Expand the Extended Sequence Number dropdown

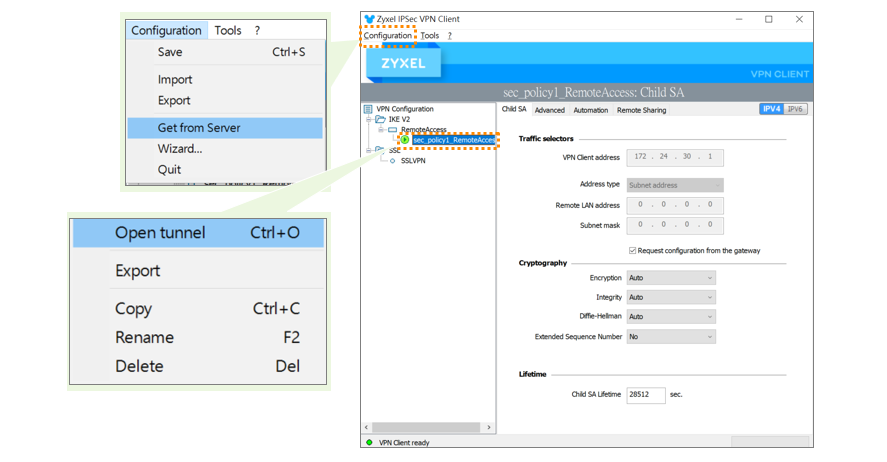pos(670,337)
